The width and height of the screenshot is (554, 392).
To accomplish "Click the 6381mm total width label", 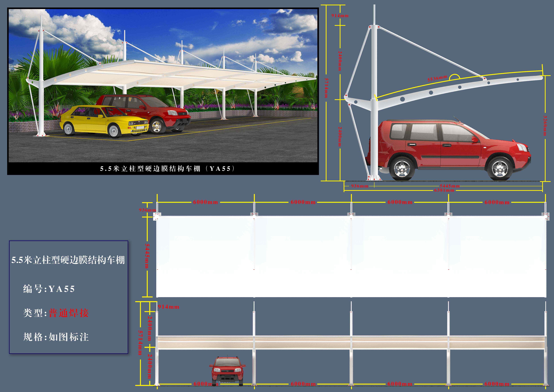I will [444, 190].
